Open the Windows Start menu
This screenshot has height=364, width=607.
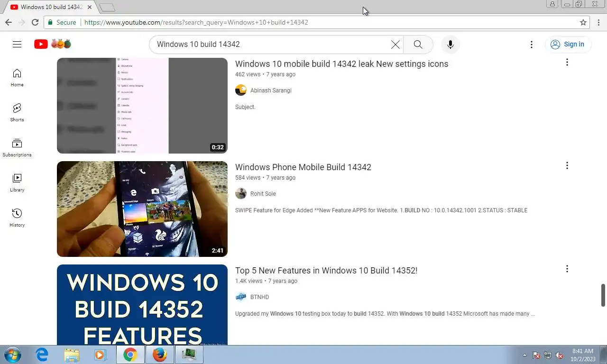12,355
